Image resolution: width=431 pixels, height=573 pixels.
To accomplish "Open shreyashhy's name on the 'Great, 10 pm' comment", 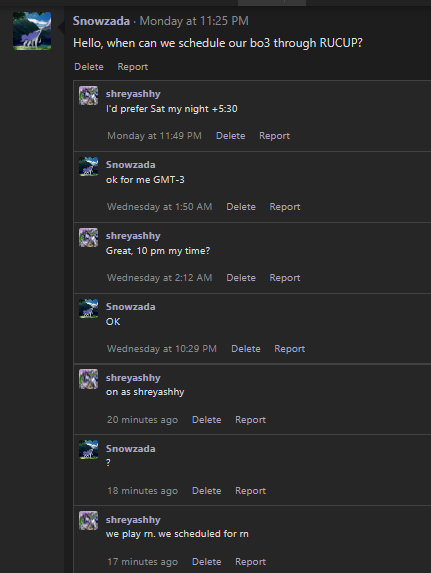I will 133,236.
